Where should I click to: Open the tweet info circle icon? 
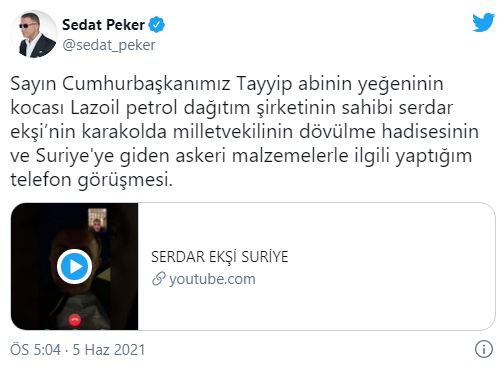(483, 349)
